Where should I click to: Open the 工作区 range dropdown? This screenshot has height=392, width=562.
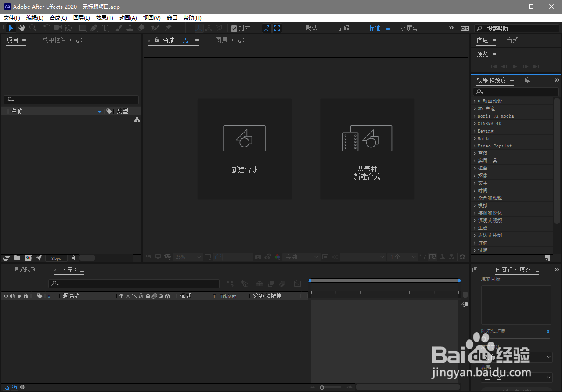point(517,377)
